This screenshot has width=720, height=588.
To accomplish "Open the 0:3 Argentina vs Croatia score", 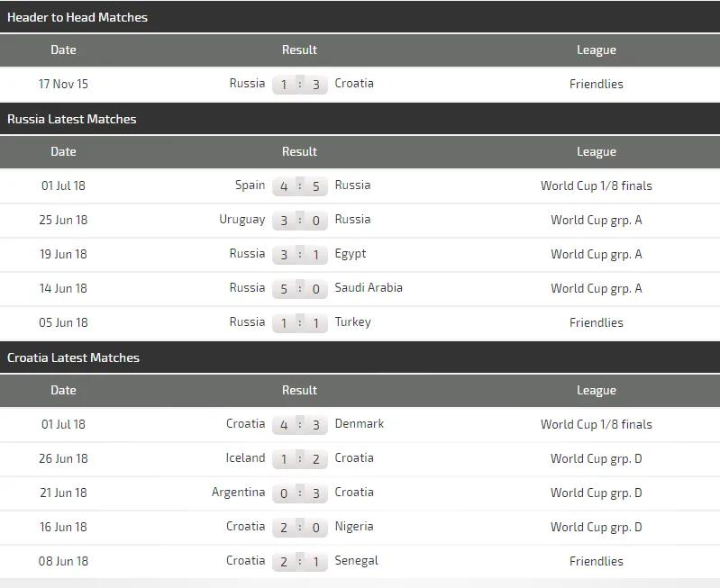I will (300, 493).
